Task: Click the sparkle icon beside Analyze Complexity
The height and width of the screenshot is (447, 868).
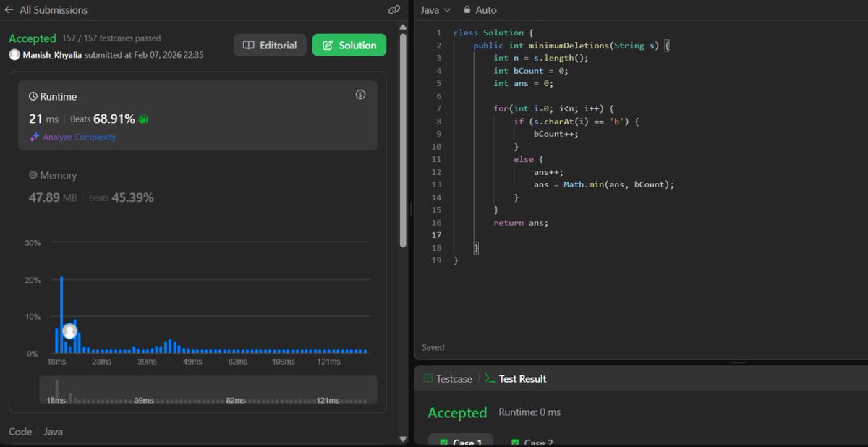Action: pyautogui.click(x=34, y=137)
